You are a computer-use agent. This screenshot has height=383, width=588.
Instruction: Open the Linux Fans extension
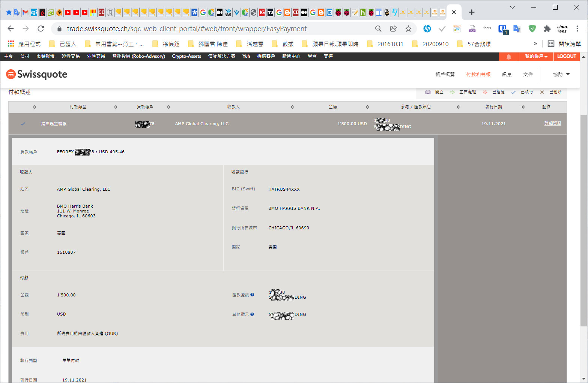(562, 29)
